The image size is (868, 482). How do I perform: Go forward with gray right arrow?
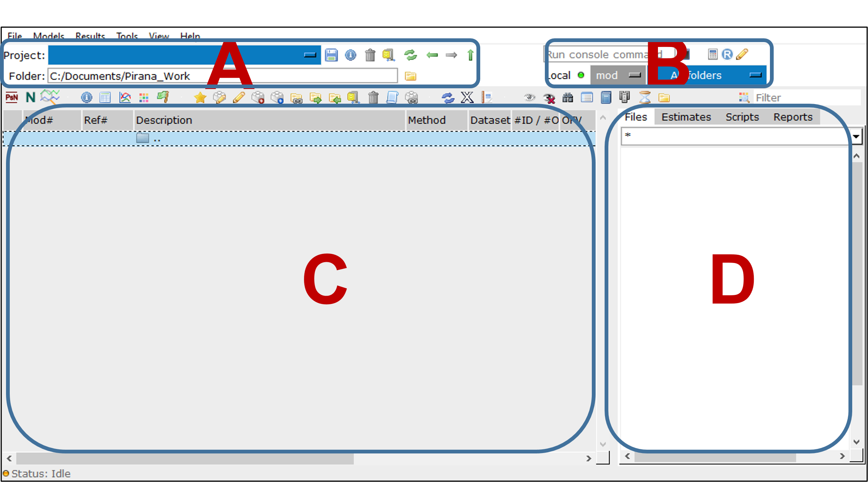[451, 55]
